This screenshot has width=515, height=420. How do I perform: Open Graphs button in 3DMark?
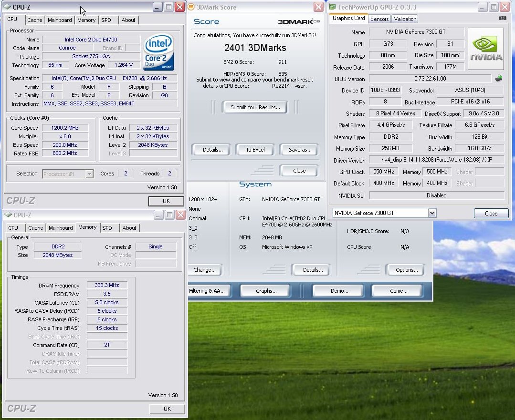tap(266, 291)
